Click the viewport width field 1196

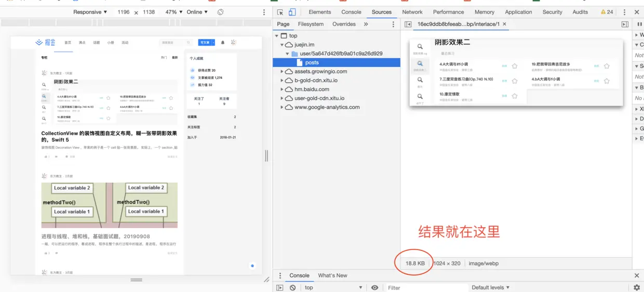124,12
